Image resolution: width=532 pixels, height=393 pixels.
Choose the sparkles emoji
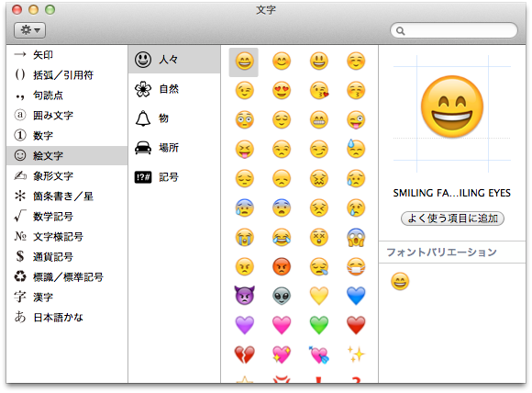(356, 354)
